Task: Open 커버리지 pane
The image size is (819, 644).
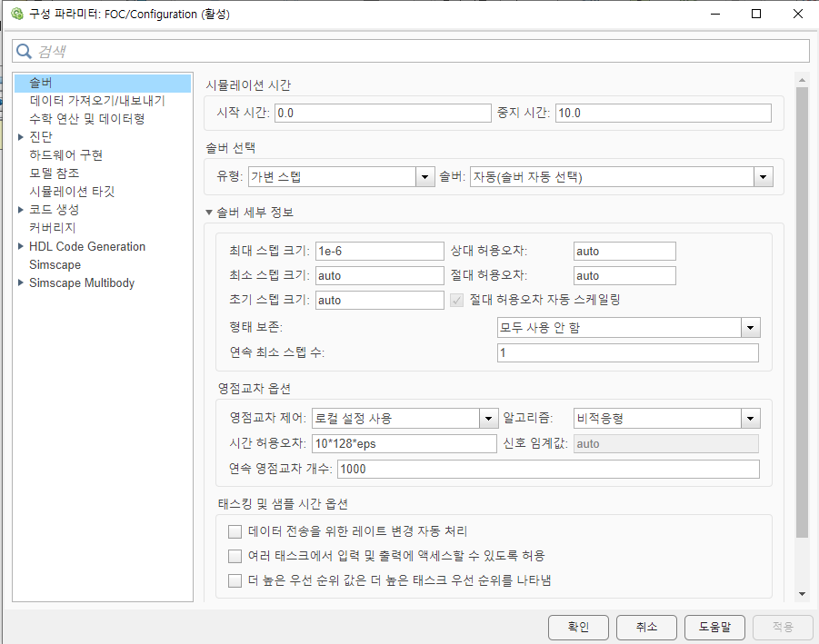Action: (x=52, y=228)
